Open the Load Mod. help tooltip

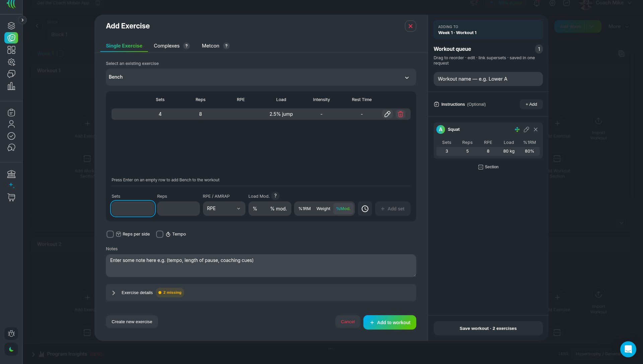(275, 196)
